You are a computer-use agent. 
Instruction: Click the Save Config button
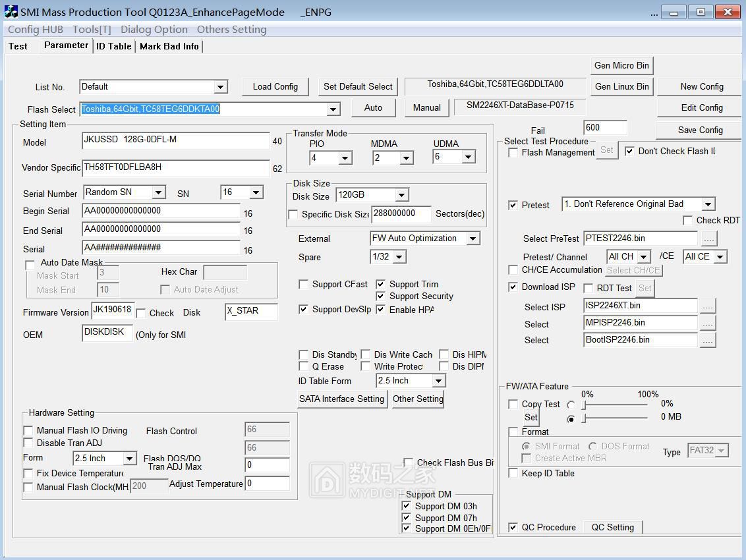click(700, 130)
